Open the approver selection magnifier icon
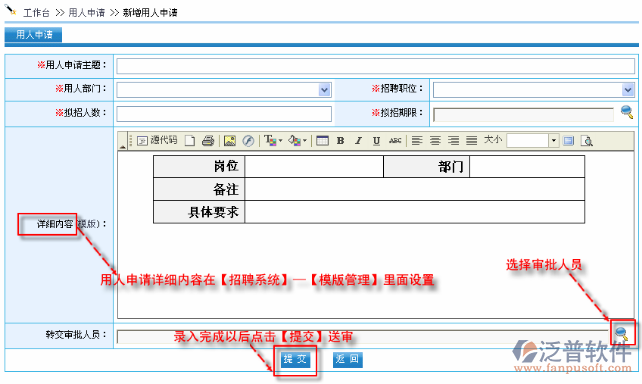The image size is (642, 384). pos(622,333)
